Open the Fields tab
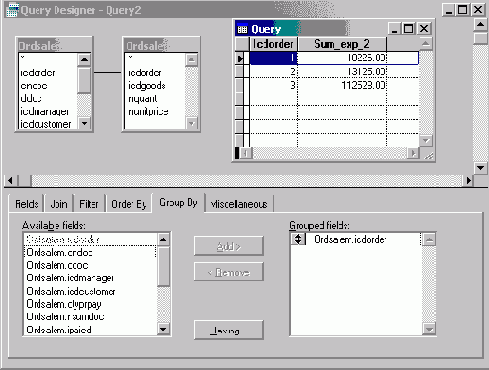Screen dimensions: 489x370 [26, 204]
